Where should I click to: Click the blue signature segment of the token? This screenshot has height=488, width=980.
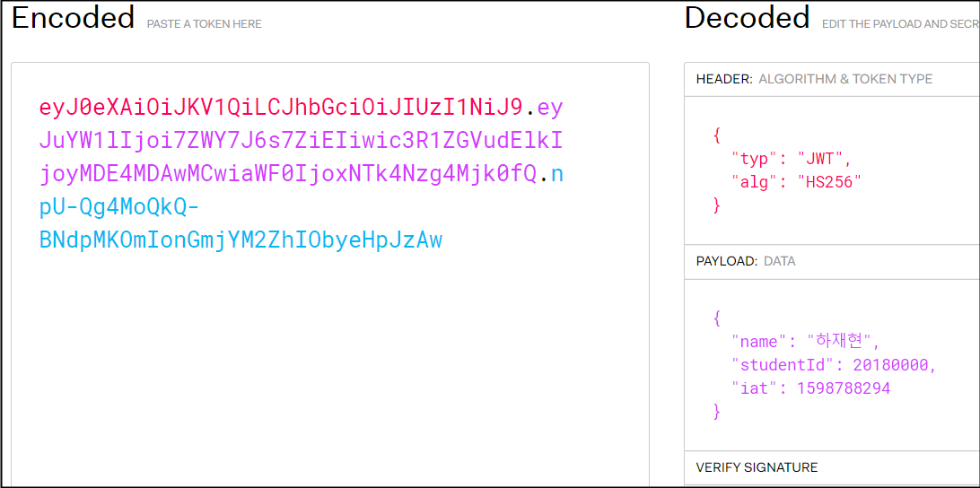(241, 240)
